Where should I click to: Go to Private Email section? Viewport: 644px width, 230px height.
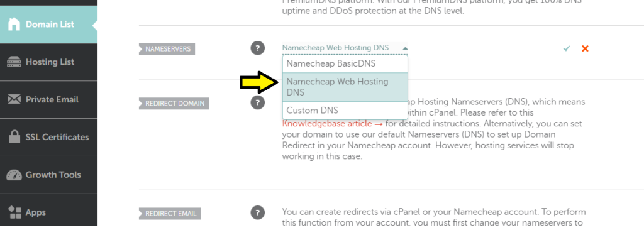[48, 100]
